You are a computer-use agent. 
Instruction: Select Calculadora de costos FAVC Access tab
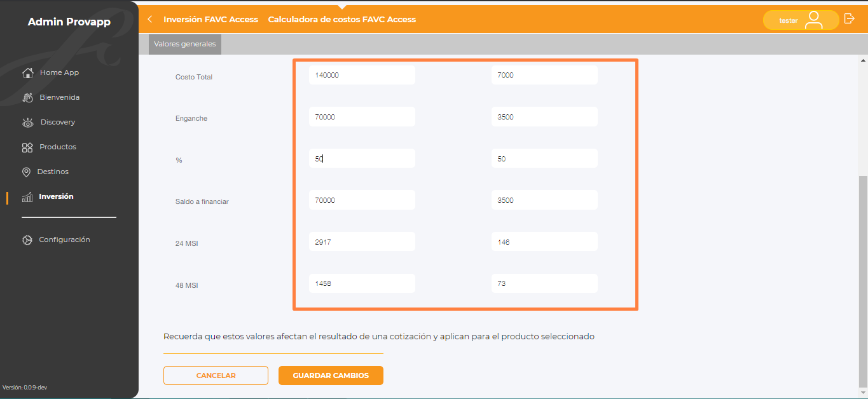pyautogui.click(x=342, y=19)
